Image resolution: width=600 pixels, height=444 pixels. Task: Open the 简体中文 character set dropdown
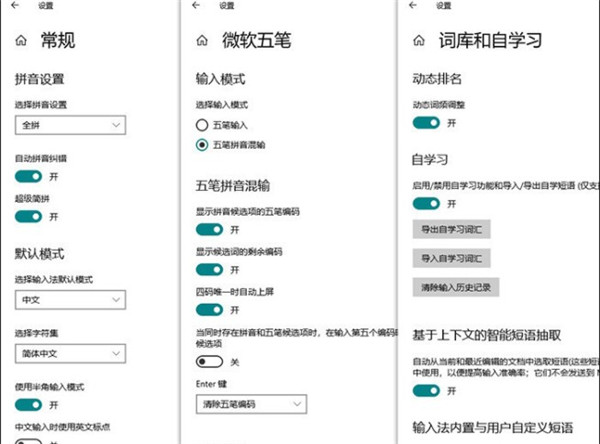(x=70, y=353)
